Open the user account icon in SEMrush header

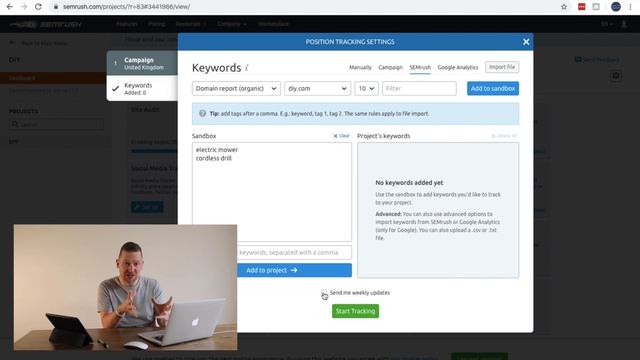coord(624,24)
